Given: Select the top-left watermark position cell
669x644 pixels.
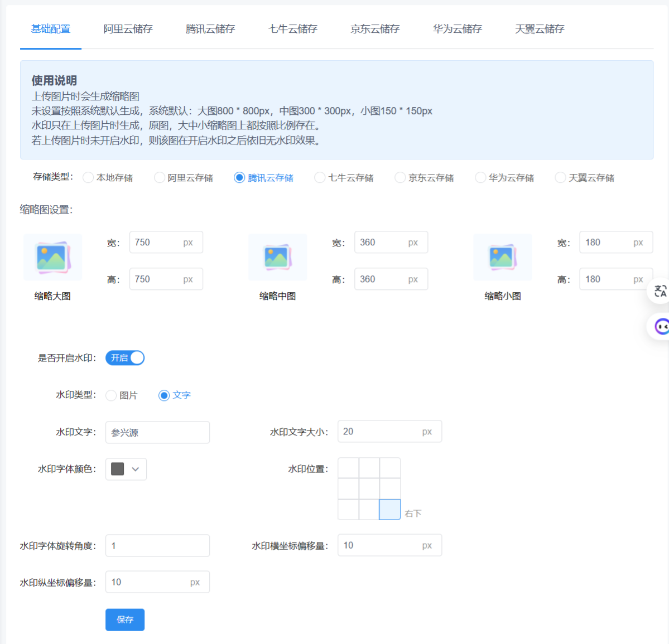Looking at the screenshot, I should [348, 468].
